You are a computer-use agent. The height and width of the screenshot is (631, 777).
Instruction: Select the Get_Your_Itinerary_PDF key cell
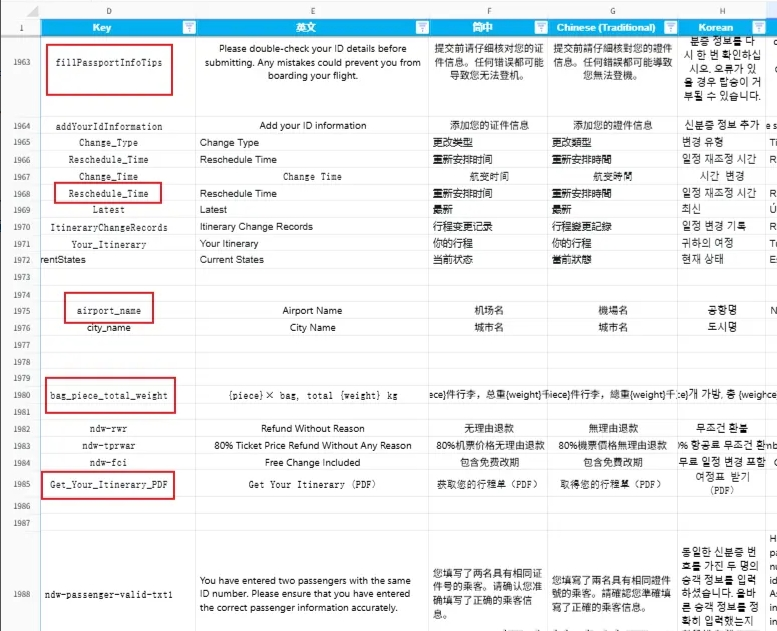[109, 485]
